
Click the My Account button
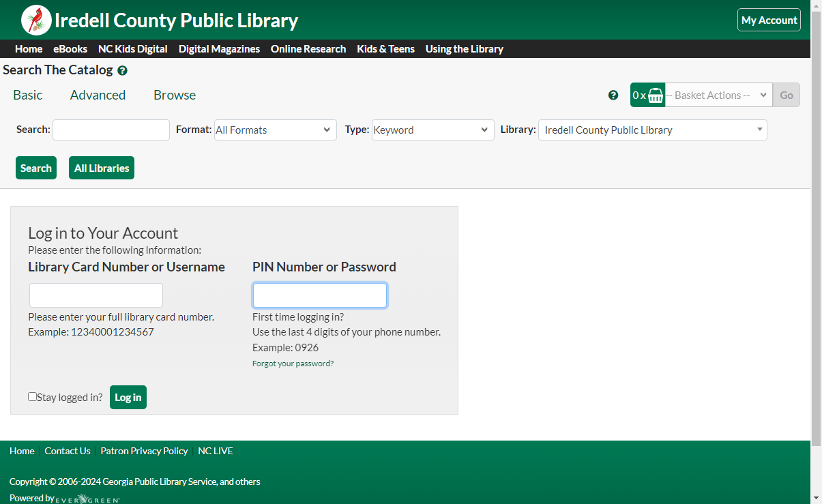tap(769, 20)
